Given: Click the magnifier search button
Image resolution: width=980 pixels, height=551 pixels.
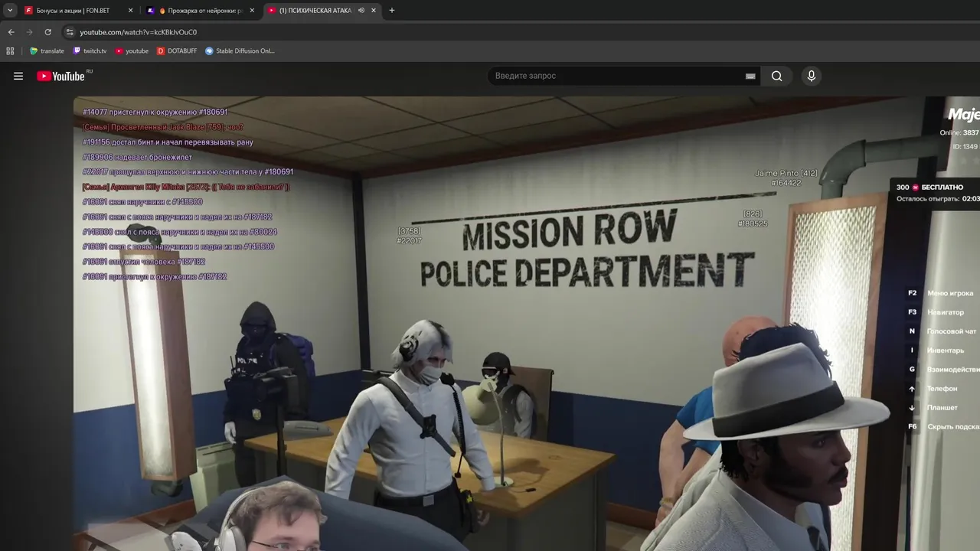Looking at the screenshot, I should pos(777,76).
